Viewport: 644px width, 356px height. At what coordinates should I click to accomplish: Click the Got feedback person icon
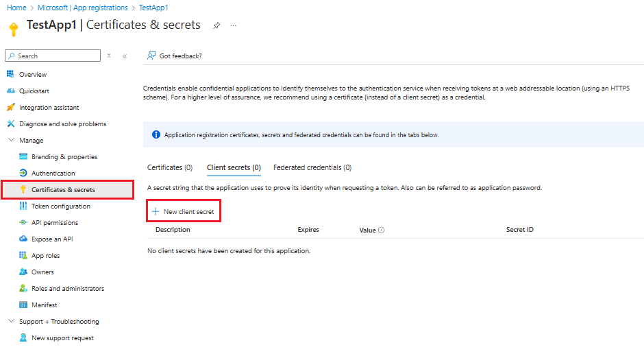pos(151,56)
